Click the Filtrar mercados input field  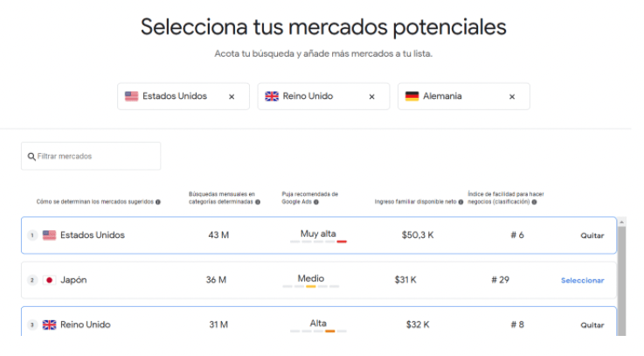[x=91, y=157]
